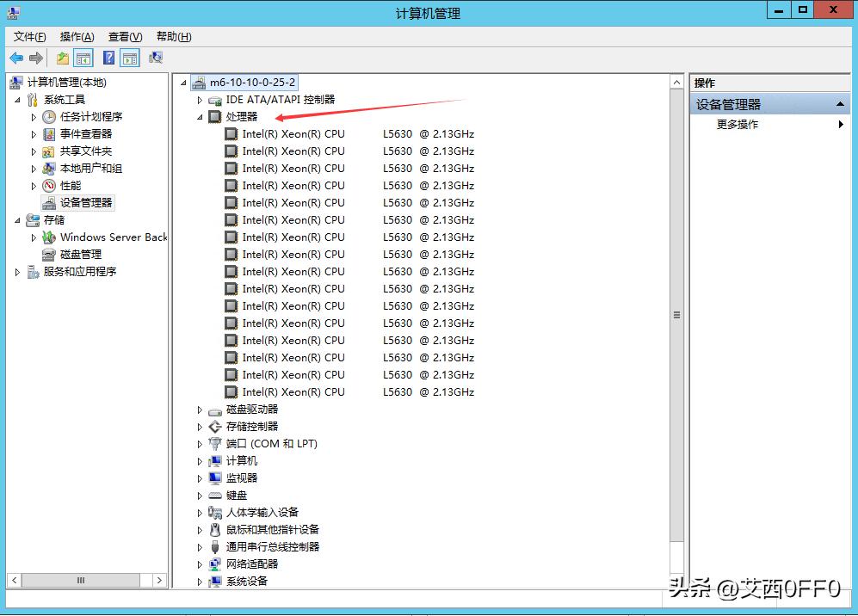Click 更多操作 in the actions pane
This screenshot has width=858, height=616.
click(737, 124)
